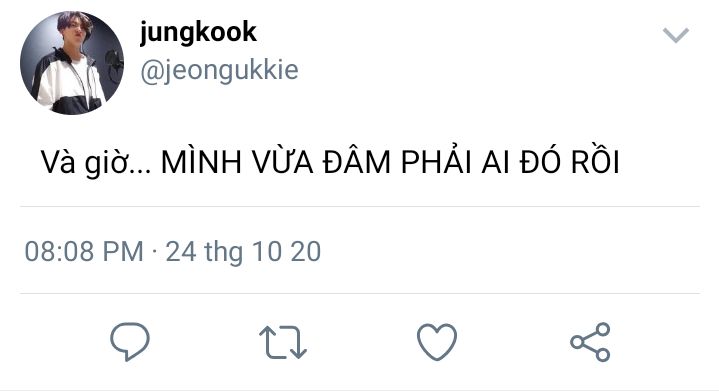Like the tweet with the heart icon
The height and width of the screenshot is (391, 719).
click(x=437, y=341)
